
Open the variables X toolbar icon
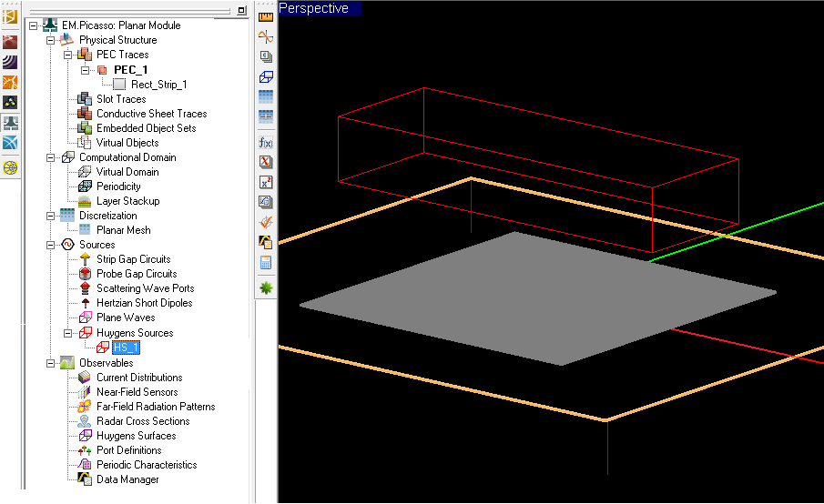(266, 162)
